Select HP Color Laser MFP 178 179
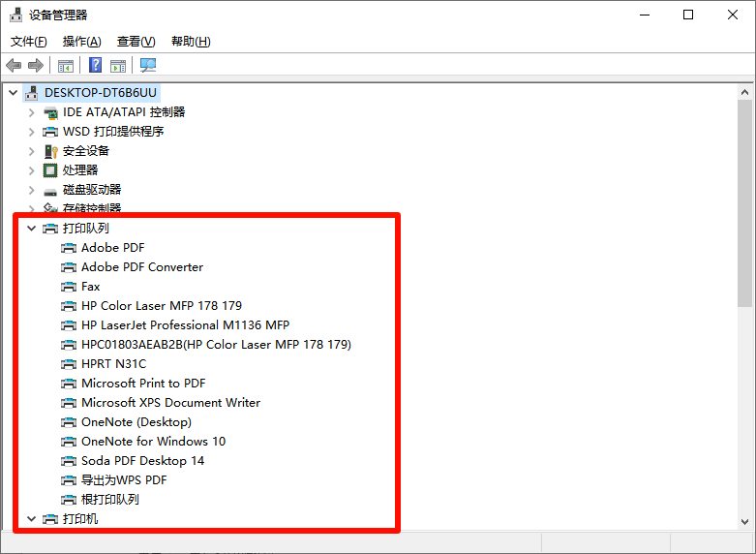Viewport: 756px width, 554px height. point(162,305)
